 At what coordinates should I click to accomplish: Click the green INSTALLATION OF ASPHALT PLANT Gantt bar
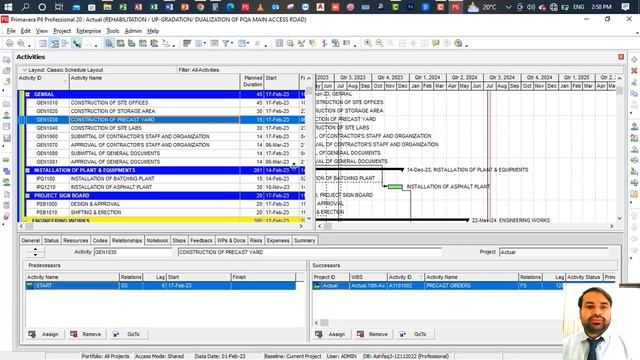pyautogui.click(x=395, y=187)
